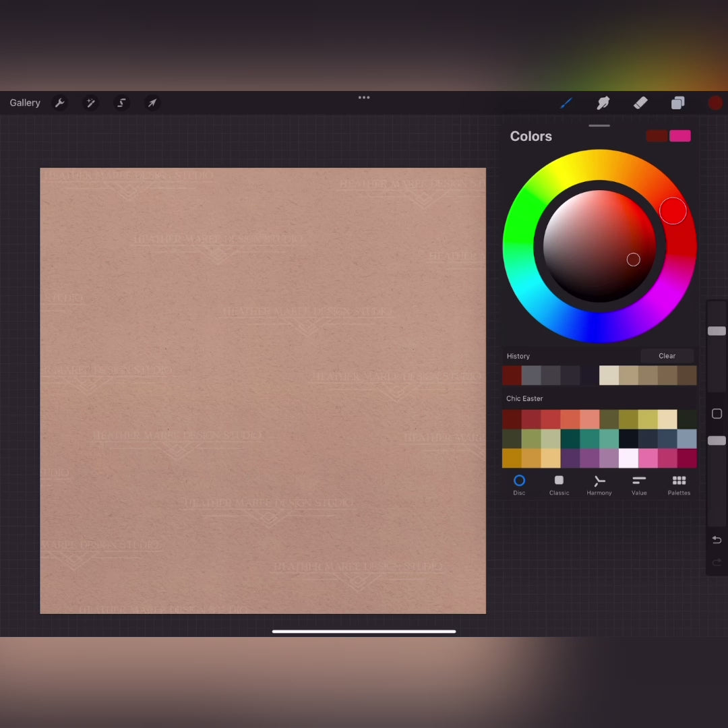The height and width of the screenshot is (728, 728).
Task: Switch to the Harmony color tab
Action: click(599, 485)
